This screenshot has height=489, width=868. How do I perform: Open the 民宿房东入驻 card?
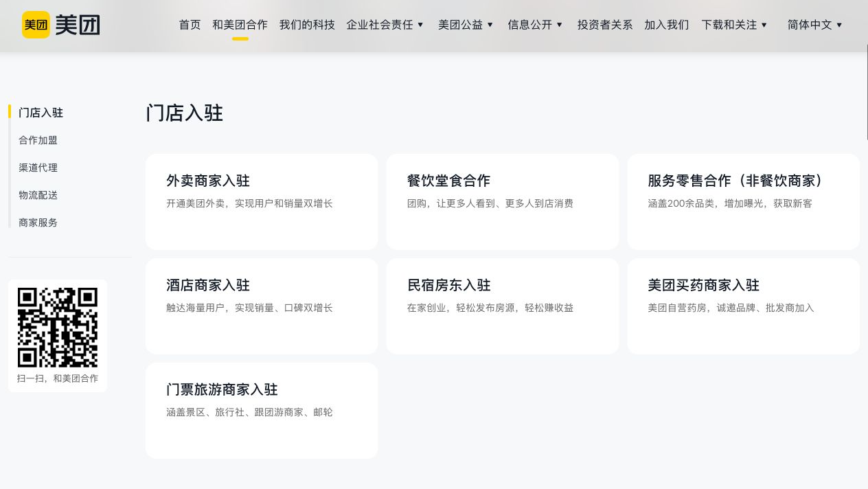pyautogui.click(x=502, y=306)
